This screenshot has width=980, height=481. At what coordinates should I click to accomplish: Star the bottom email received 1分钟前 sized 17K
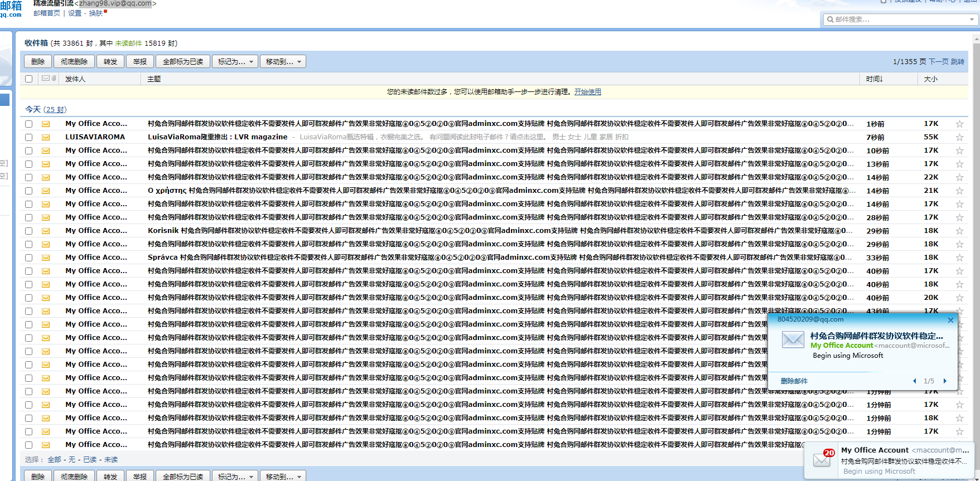pos(959,431)
